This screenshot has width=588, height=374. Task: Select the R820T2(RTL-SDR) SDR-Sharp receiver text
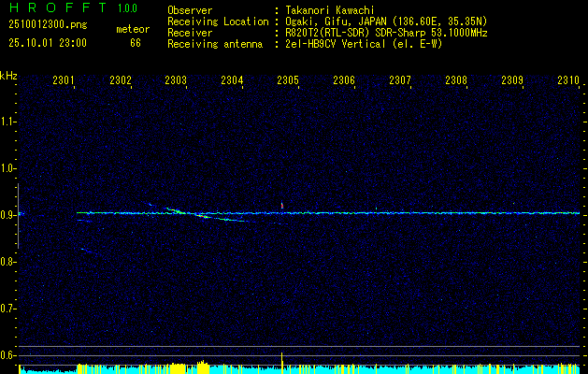(386, 33)
